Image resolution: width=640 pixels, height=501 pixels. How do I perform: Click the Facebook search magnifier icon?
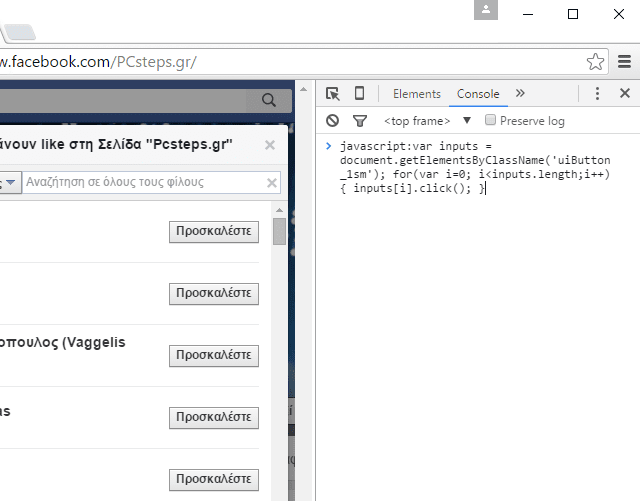click(269, 100)
